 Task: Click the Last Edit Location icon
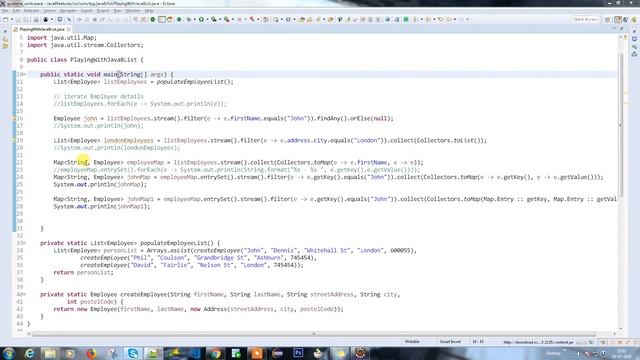440,19
